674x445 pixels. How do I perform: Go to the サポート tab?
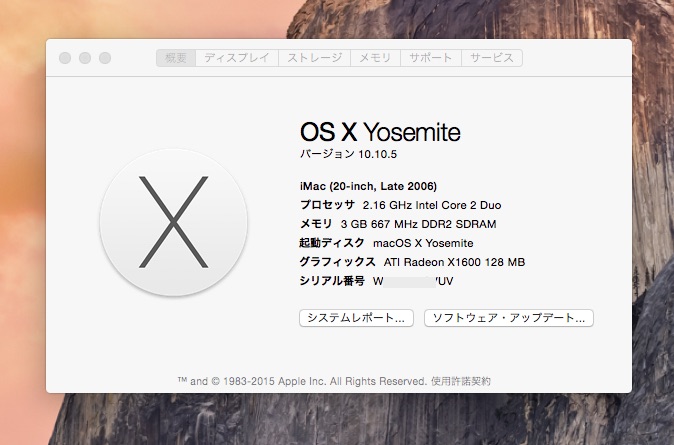coord(431,58)
